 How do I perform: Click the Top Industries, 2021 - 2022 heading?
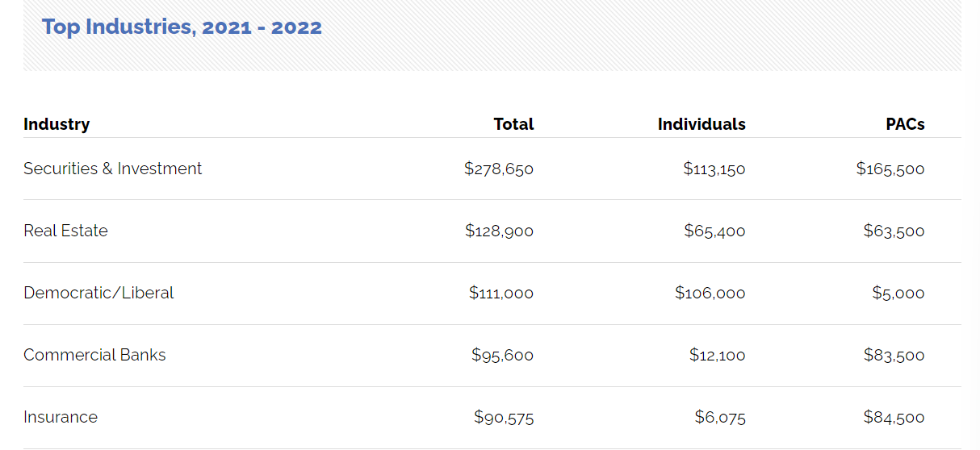pos(182,27)
